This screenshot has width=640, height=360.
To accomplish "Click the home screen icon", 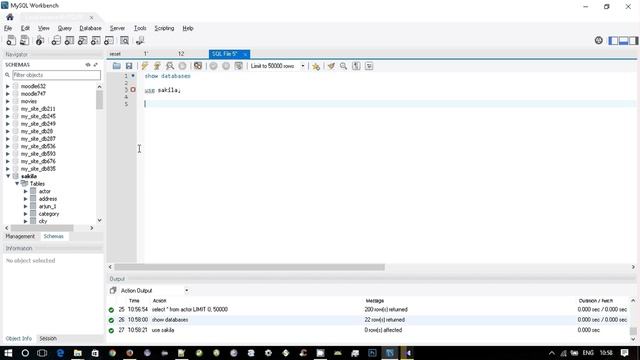I will click(10, 17).
